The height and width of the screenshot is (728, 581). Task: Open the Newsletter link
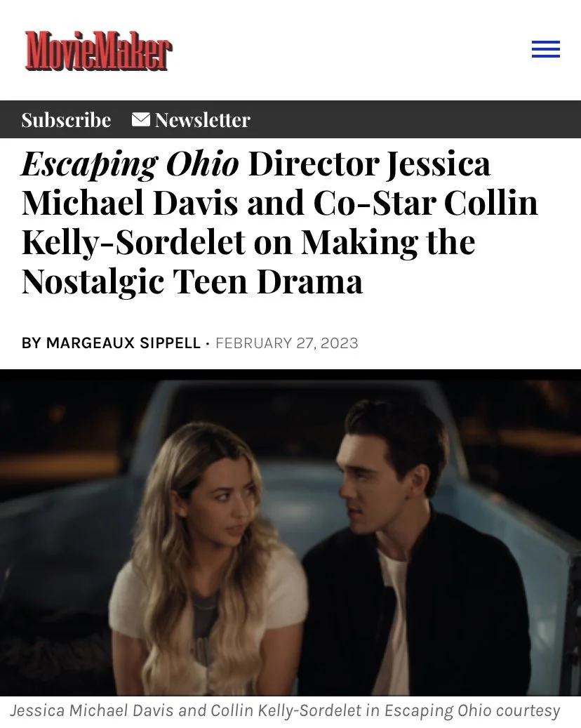click(202, 120)
